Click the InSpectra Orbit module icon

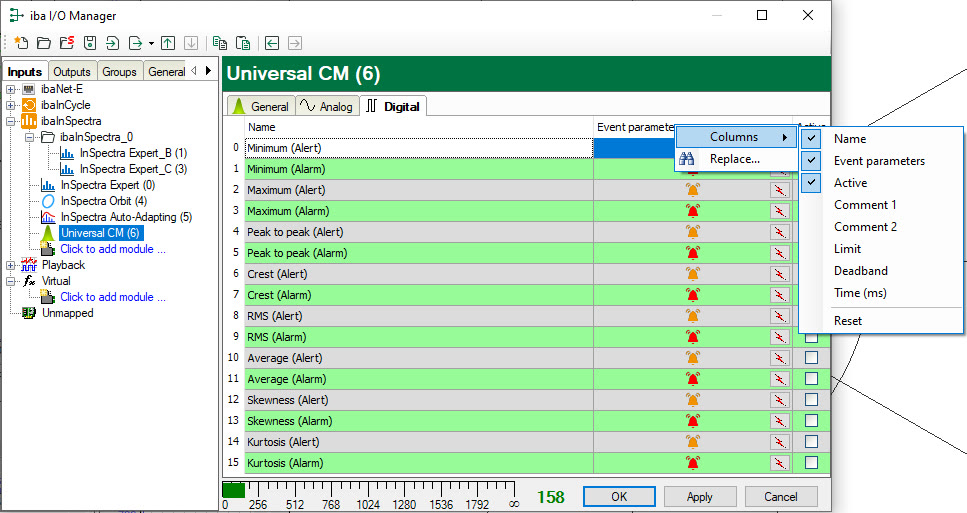click(x=48, y=201)
